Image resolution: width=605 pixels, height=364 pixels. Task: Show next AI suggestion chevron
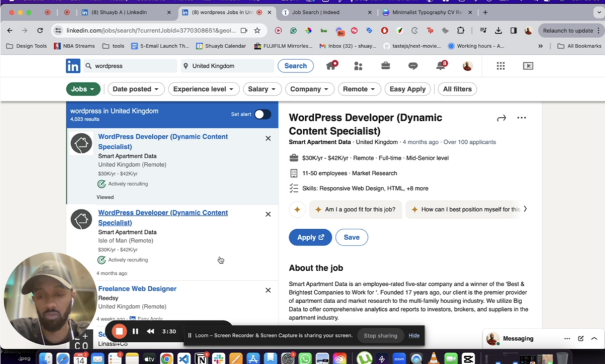pos(525,209)
